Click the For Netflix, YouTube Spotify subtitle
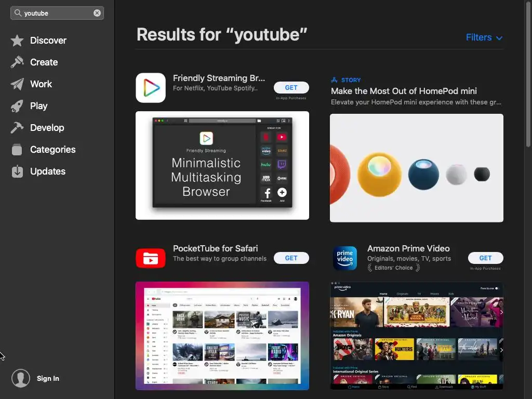 coord(215,88)
